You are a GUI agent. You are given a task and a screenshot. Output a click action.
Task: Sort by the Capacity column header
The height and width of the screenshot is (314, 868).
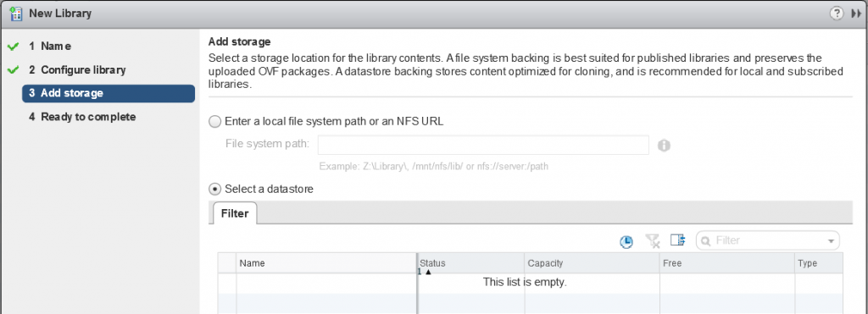[x=593, y=263]
